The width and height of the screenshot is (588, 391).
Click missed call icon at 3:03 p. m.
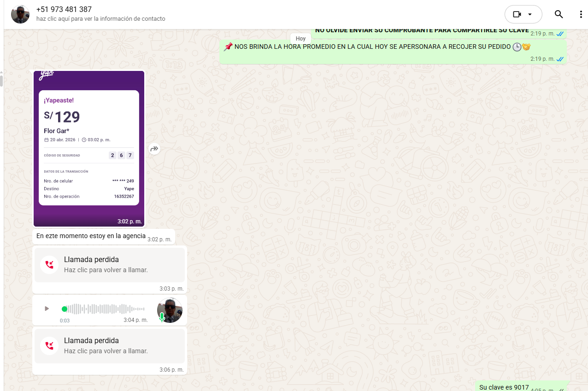coord(49,265)
